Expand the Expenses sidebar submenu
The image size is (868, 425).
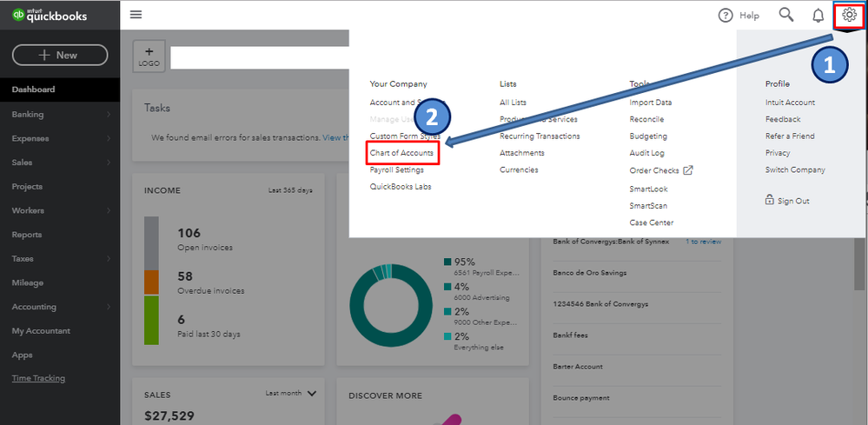tap(108, 138)
